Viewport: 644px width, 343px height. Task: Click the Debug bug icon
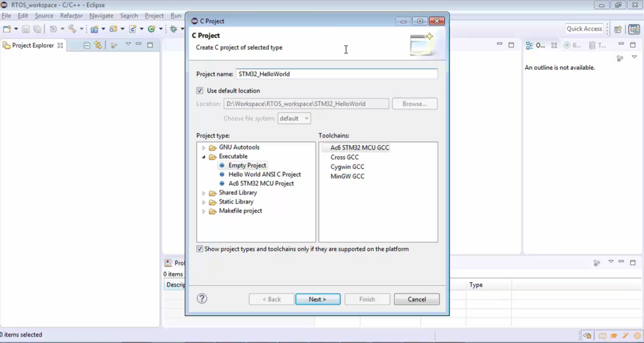[x=174, y=29]
